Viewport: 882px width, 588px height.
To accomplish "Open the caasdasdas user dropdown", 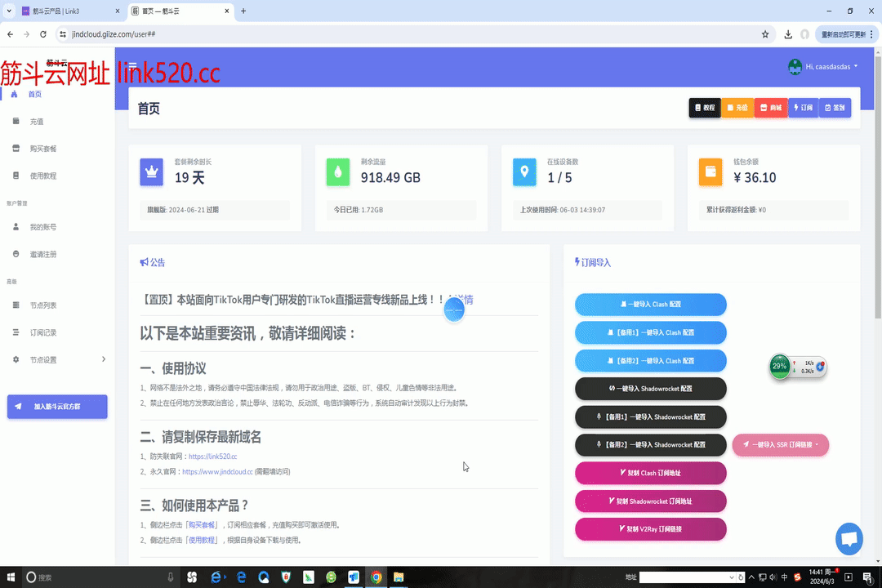I will coord(823,67).
